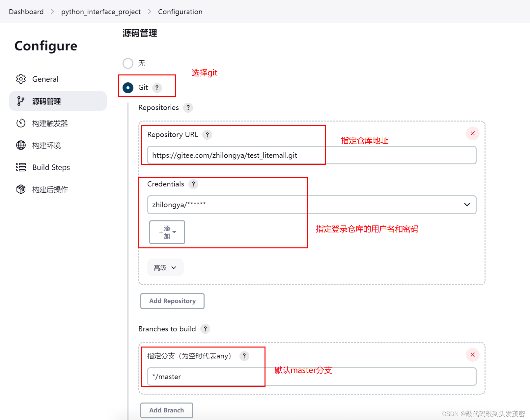Show help for Repository URL

[x=207, y=135]
